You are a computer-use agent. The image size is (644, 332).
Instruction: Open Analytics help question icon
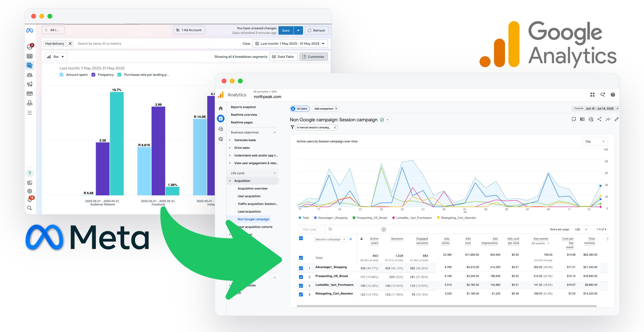pyautogui.click(x=613, y=95)
